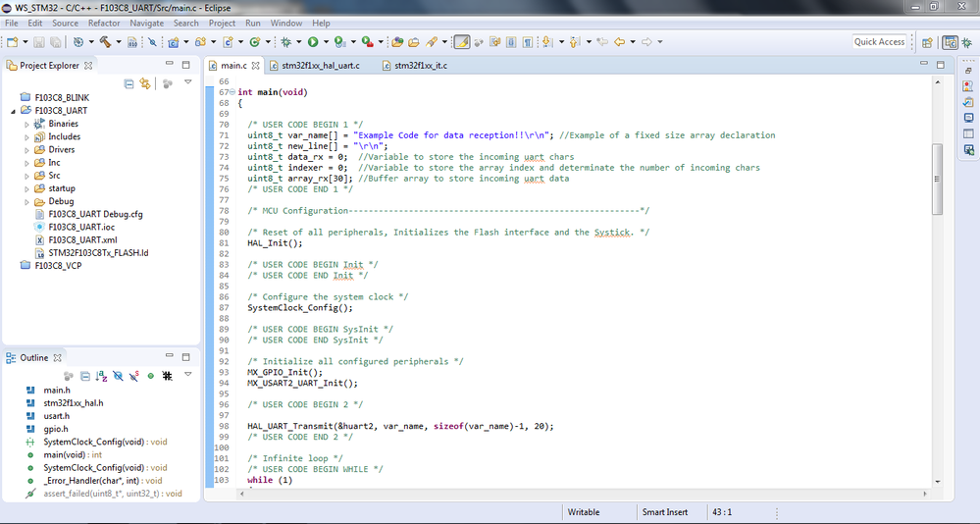The width and height of the screenshot is (980, 524).
Task: Select _Error_Handler(char*, int) in Outline
Action: pos(102,481)
